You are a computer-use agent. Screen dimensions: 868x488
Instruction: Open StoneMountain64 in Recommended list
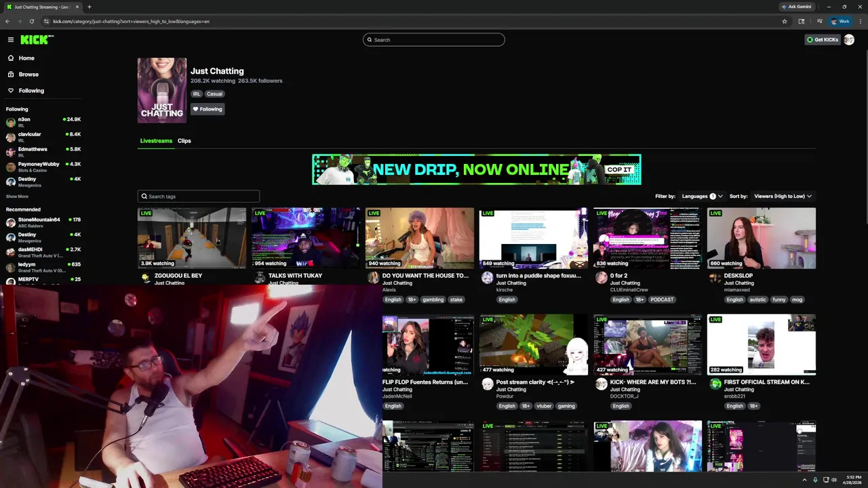point(43,222)
